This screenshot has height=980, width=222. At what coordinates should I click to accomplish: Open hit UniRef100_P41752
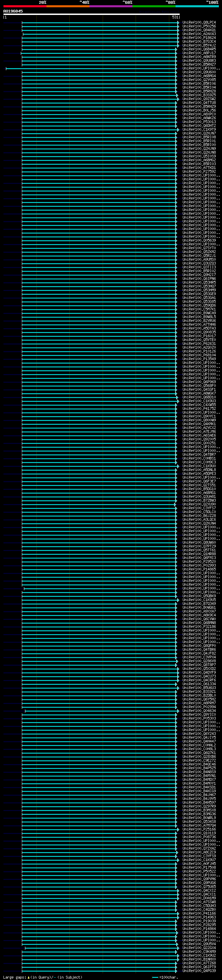(199, 408)
